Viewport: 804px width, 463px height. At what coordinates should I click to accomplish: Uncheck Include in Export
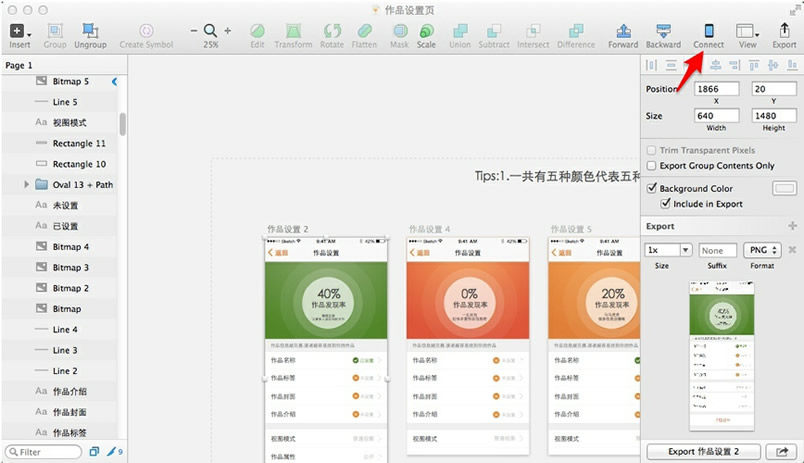[665, 204]
